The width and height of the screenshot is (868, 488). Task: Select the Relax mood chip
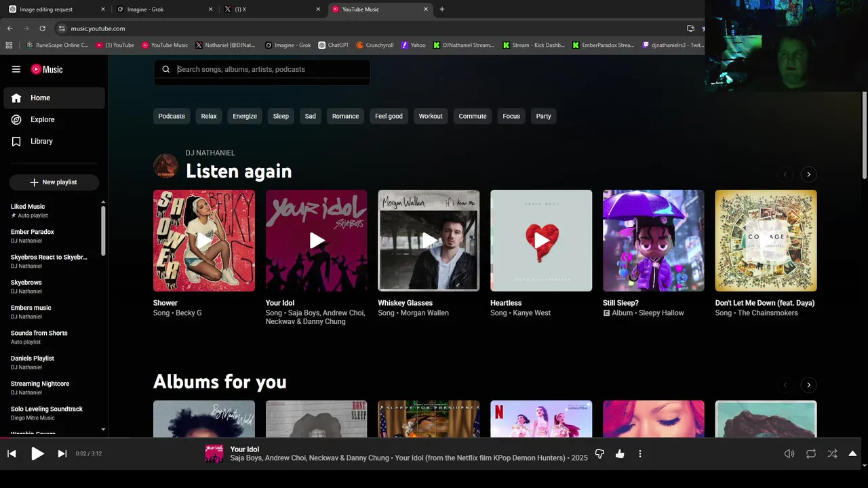(209, 116)
